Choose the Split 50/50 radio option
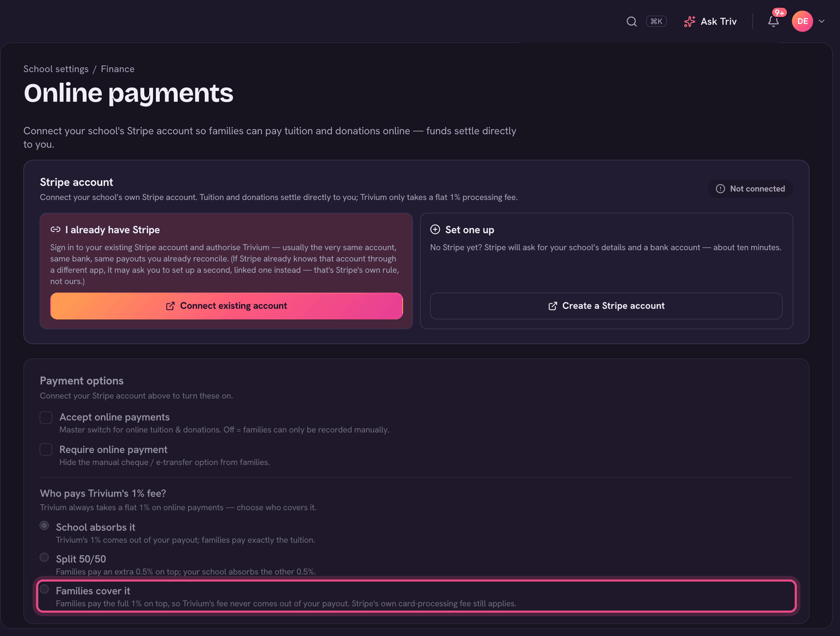Viewport: 840px width, 636px height. pos(44,558)
